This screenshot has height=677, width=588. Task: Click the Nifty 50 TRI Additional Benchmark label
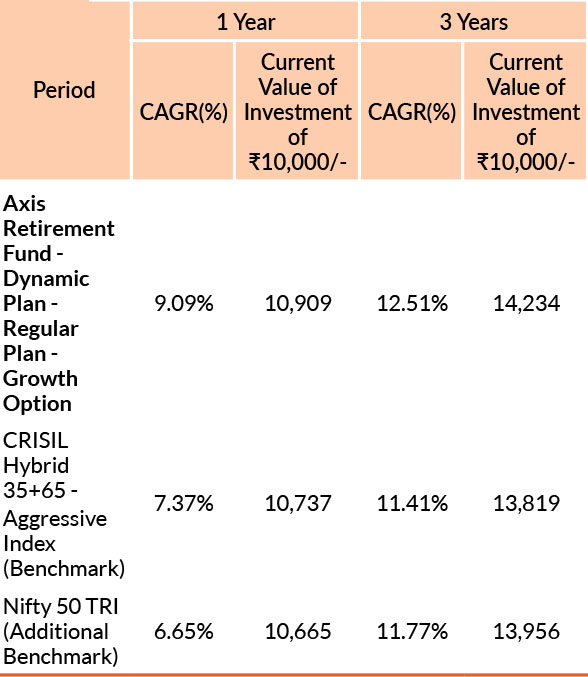point(60,632)
